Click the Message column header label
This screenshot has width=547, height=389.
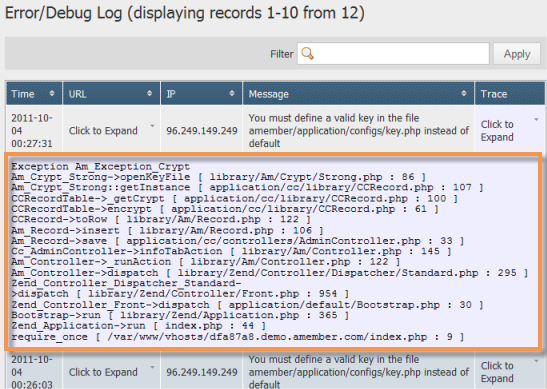[269, 94]
